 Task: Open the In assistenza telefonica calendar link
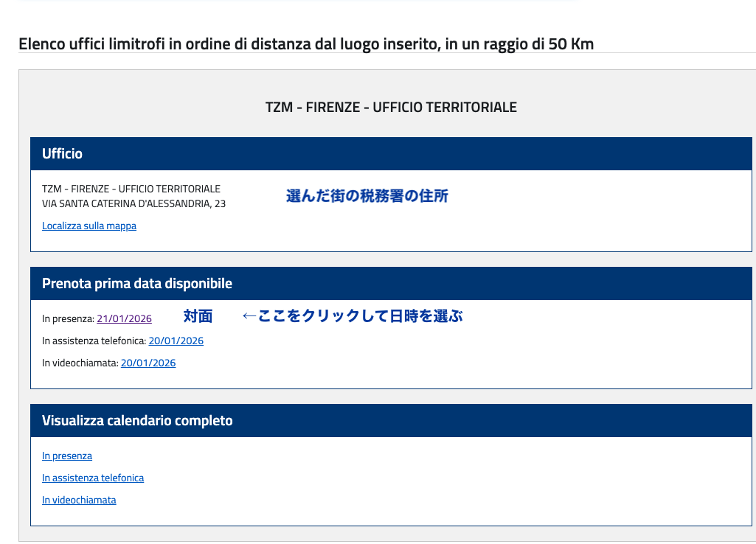(x=93, y=478)
